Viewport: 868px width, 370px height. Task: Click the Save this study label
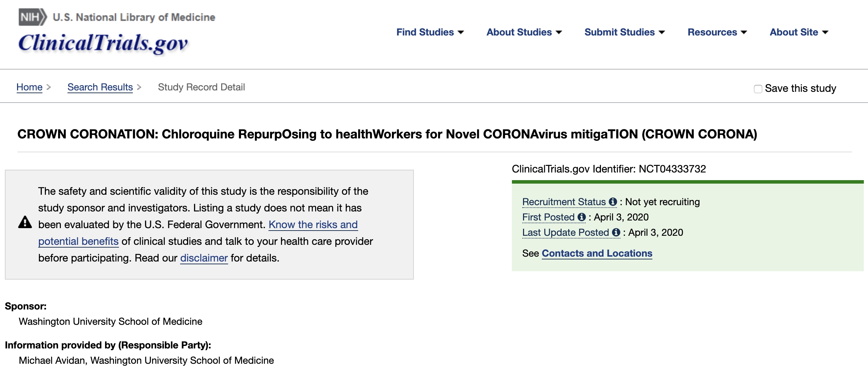801,88
